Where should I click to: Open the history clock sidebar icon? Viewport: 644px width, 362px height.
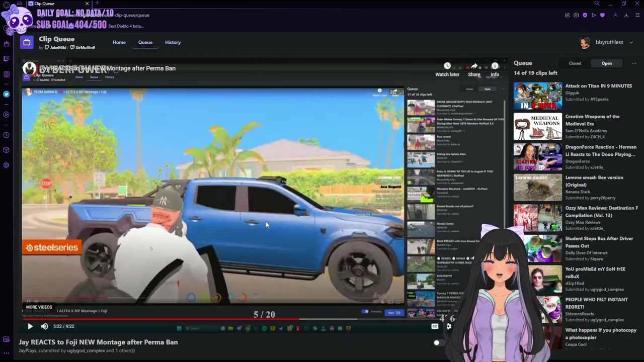6,135
